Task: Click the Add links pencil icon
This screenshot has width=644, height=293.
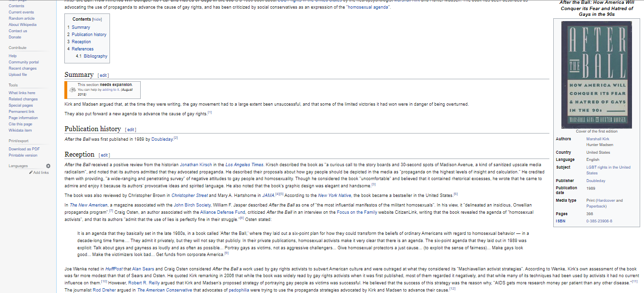Action: [x=31, y=172]
